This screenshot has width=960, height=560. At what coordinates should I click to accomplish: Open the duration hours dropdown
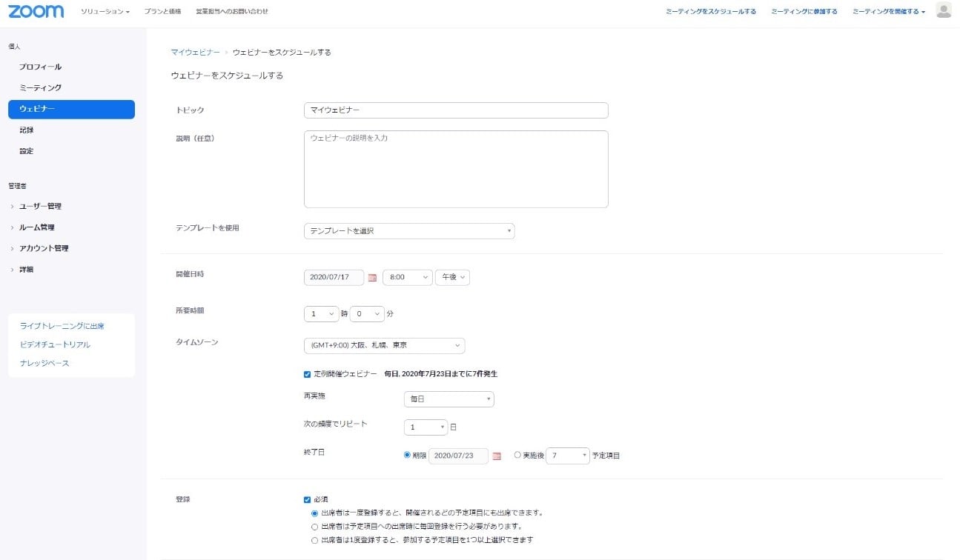pyautogui.click(x=321, y=314)
